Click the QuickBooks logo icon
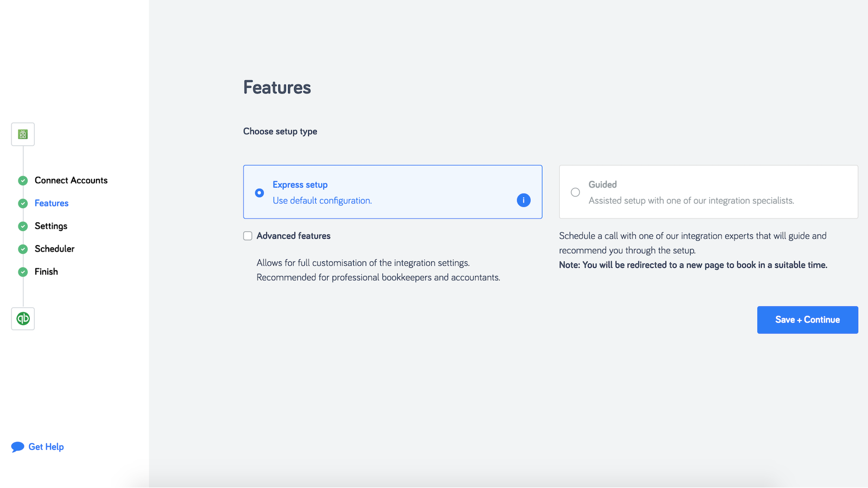This screenshot has height=488, width=868. click(x=22, y=319)
